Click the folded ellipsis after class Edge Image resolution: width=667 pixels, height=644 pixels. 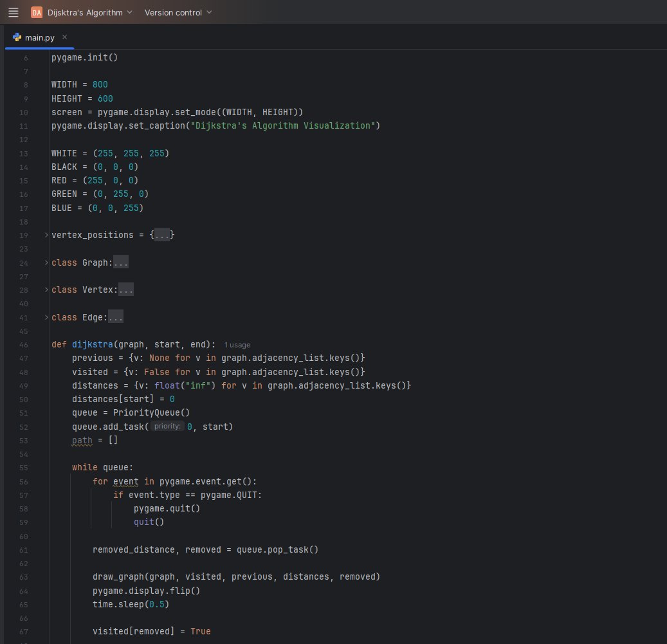point(116,317)
